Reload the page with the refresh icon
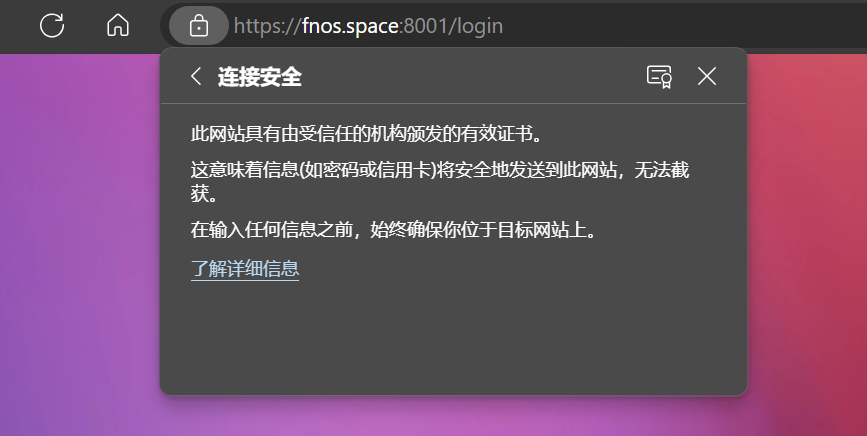The width and height of the screenshot is (867, 436). [x=52, y=25]
